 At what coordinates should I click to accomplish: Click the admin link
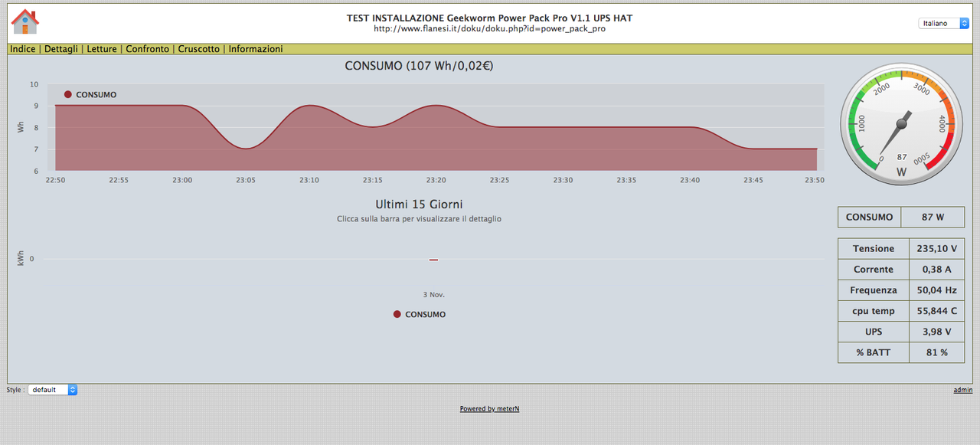click(963, 390)
